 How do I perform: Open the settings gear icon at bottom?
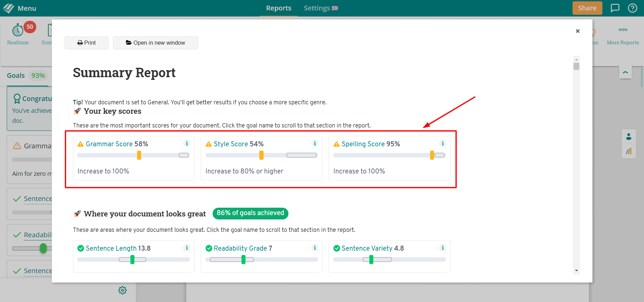coord(122,290)
